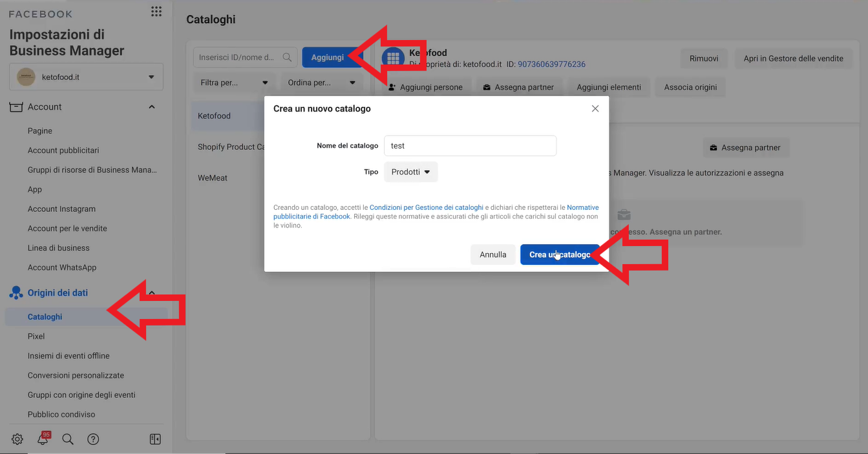Open the settings gear icon
This screenshot has height=454, width=868.
click(x=17, y=439)
